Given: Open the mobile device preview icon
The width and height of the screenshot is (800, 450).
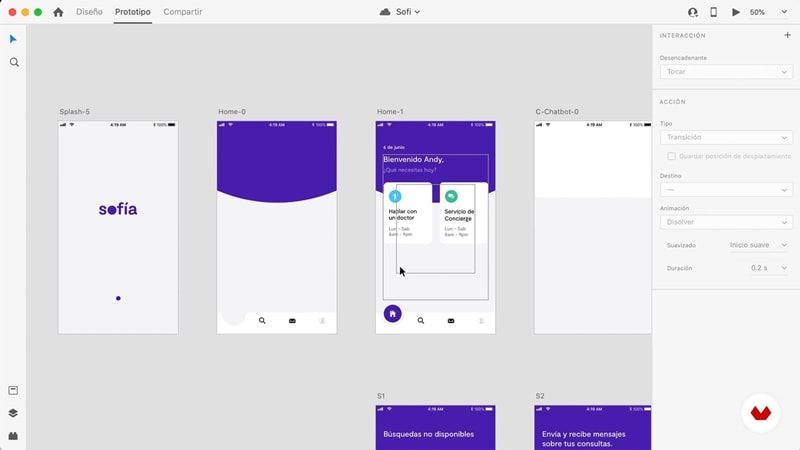Looking at the screenshot, I should tap(713, 12).
